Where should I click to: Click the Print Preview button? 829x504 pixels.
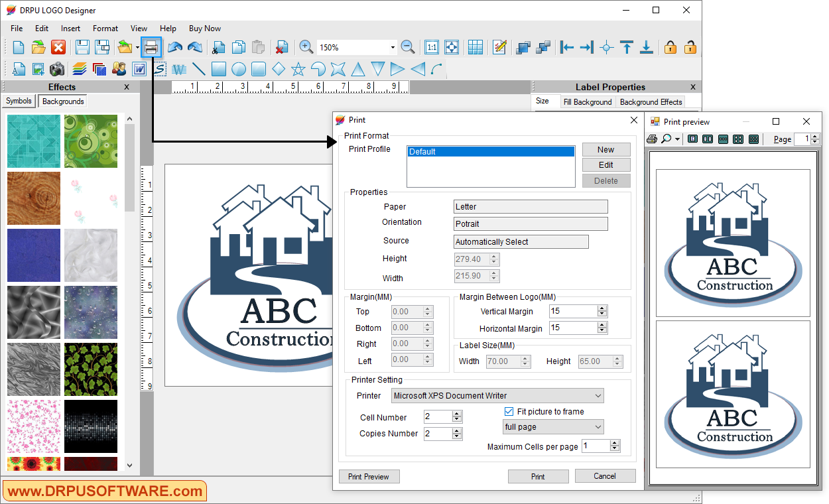[x=369, y=476]
